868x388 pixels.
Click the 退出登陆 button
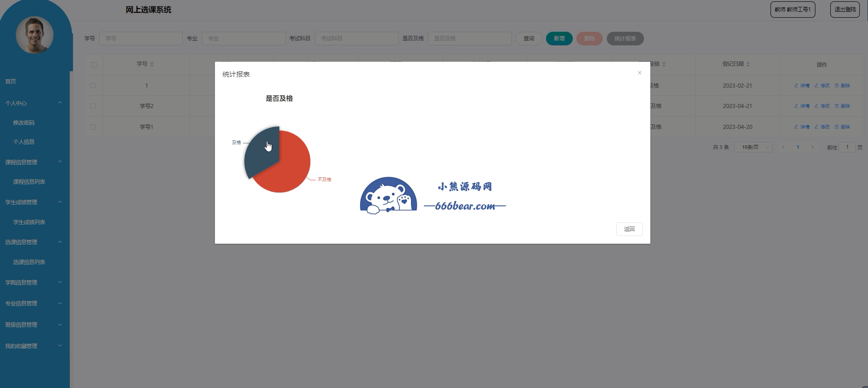pyautogui.click(x=845, y=10)
